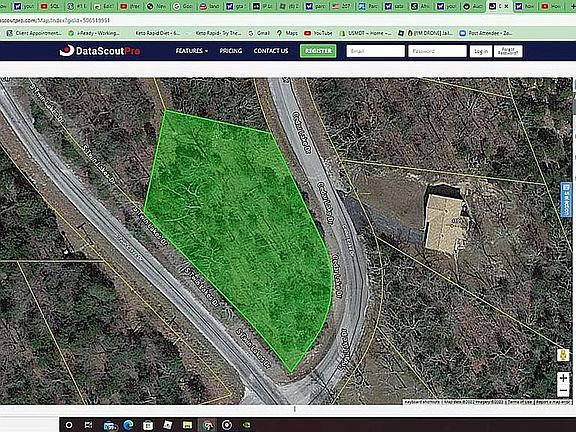Switch to the Goo Google tab
Screen dimensions: 576x432
(x=183, y=6)
